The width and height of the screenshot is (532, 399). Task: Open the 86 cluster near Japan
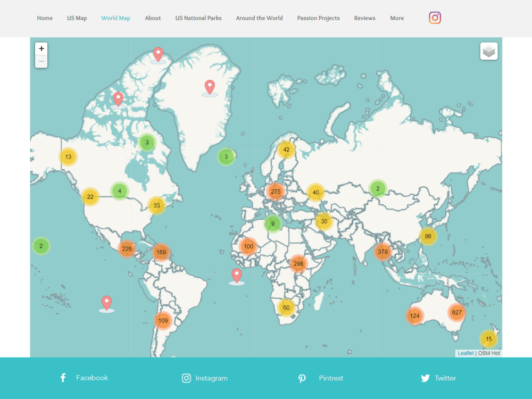coord(428,236)
